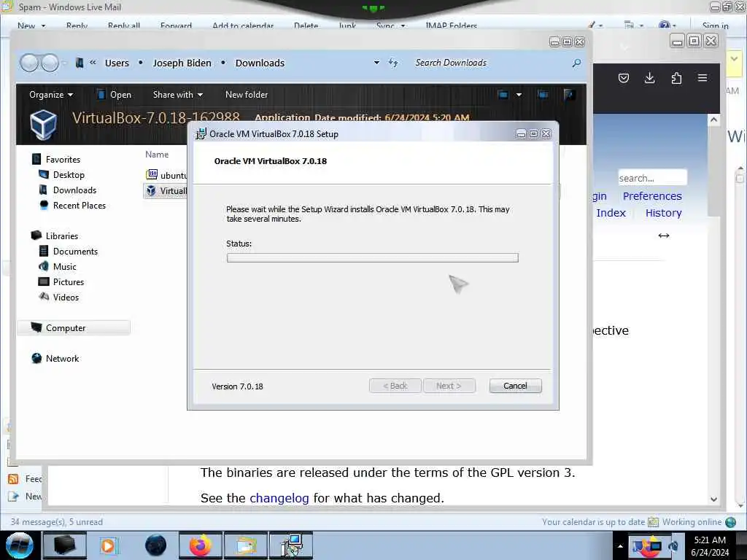This screenshot has width=747, height=560.
Task: Open the Index link in browser
Action: 611,213
